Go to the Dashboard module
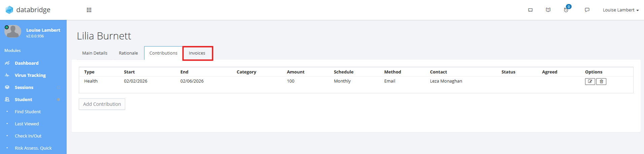644x154 pixels. point(27,63)
